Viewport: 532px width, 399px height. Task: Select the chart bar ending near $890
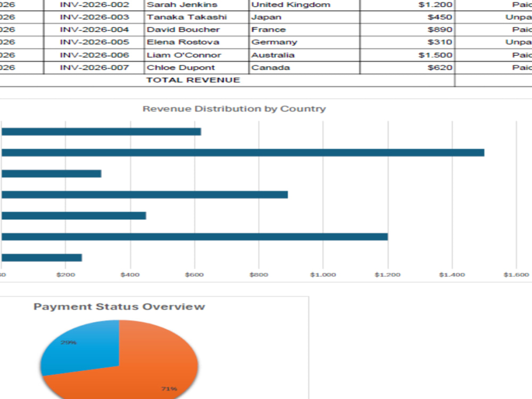(145, 195)
